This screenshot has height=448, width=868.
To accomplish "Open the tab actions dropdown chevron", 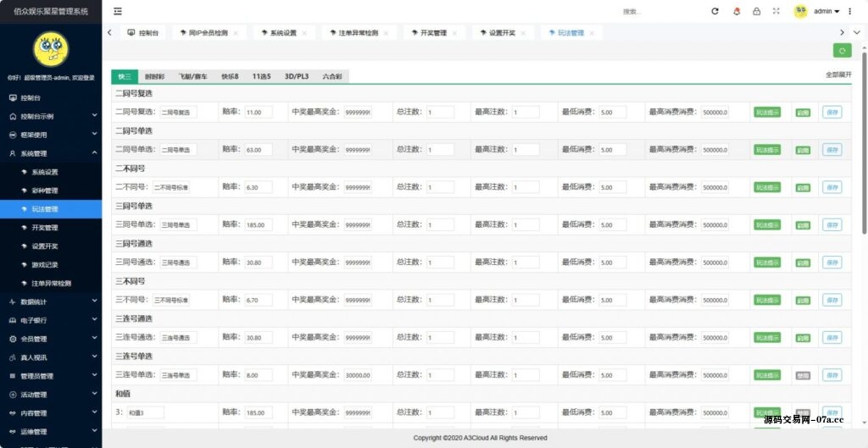I will (857, 33).
